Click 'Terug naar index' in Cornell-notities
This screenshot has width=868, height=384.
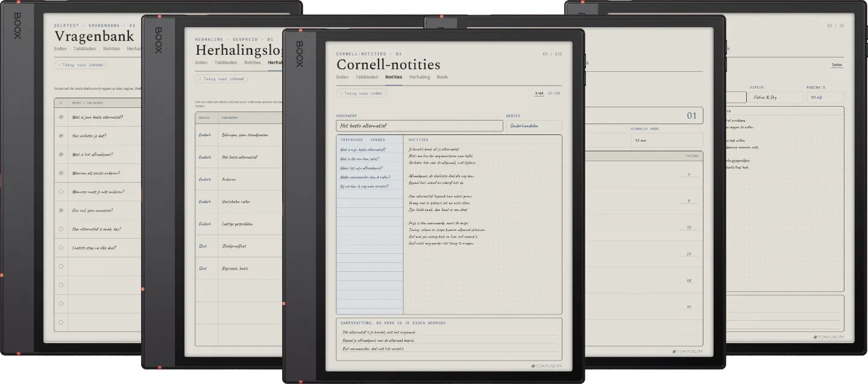tap(361, 93)
